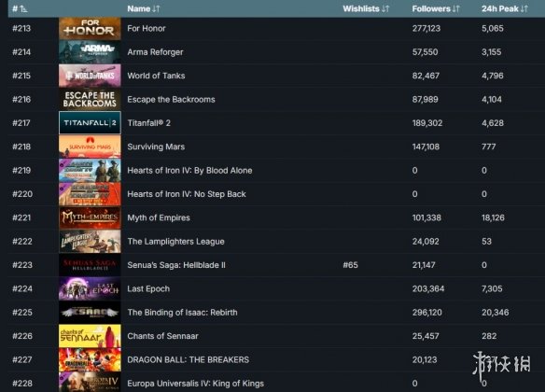Select followers value 82,467
This screenshot has height=392, width=545.
click(426, 76)
